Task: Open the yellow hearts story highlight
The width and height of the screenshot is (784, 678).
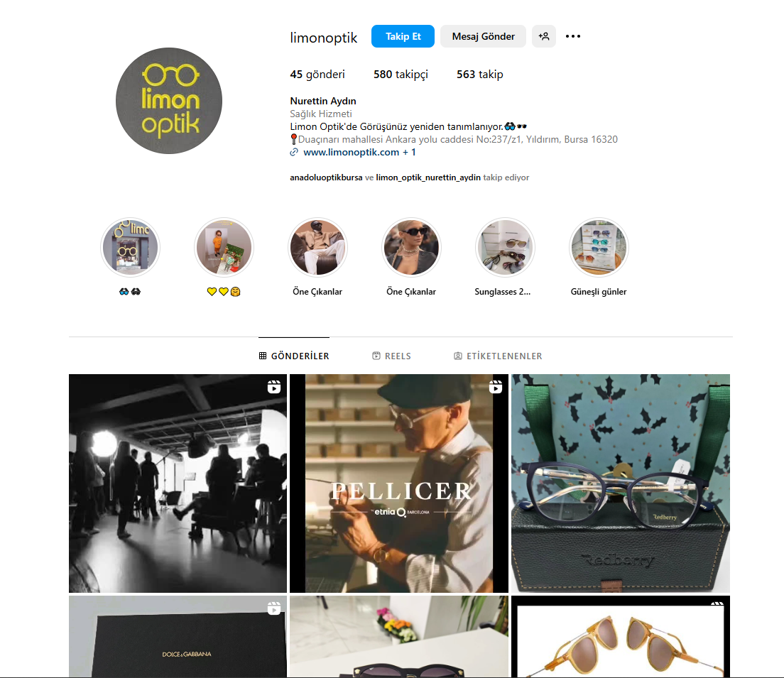Action: [224, 248]
